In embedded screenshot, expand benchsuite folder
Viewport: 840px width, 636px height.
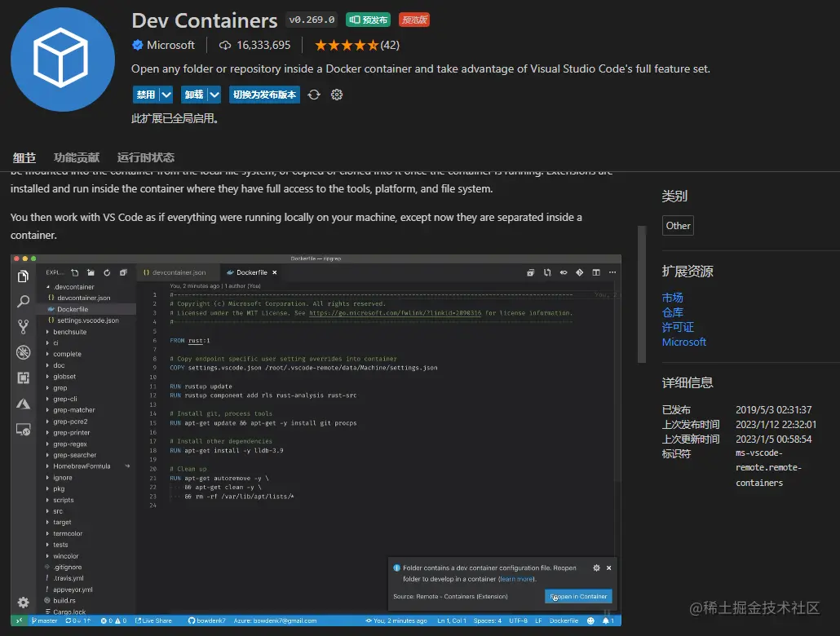pos(47,332)
